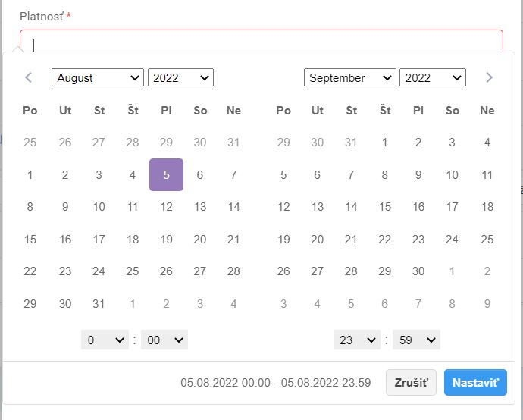This screenshot has width=523, height=420.
Task: Select August 22 in left calendar
Action: [x=30, y=271]
